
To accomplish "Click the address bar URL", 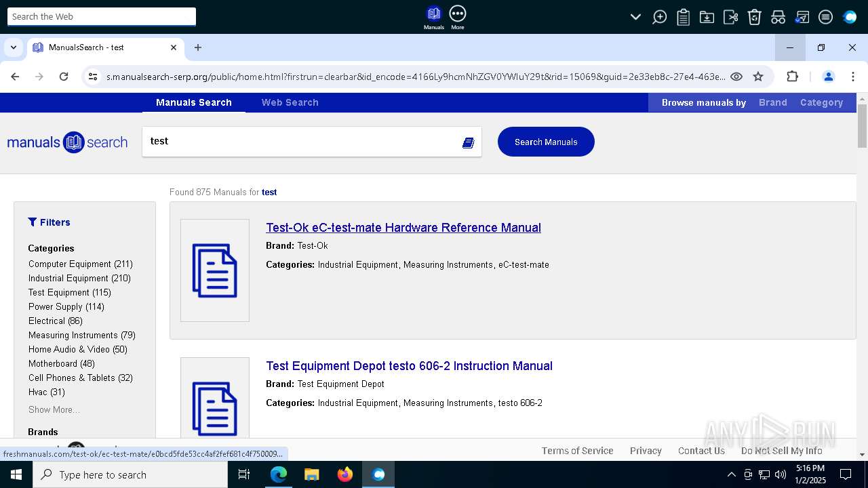I will click(x=415, y=77).
